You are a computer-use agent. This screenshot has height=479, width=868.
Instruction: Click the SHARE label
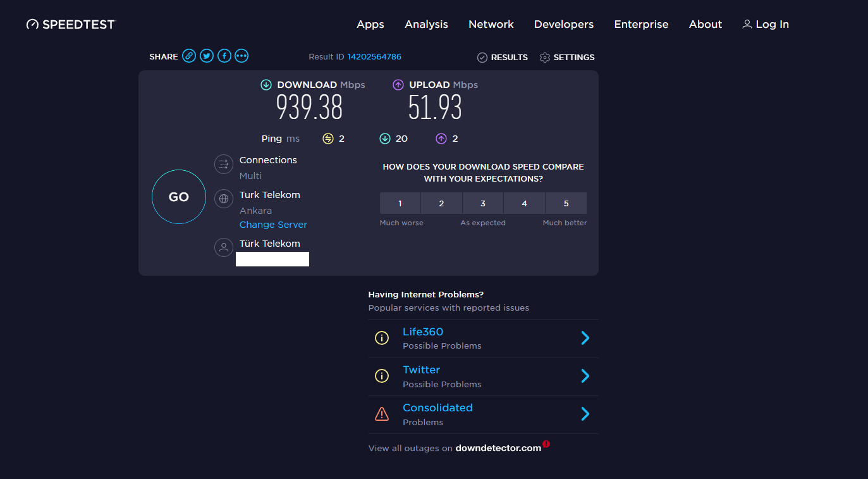[x=164, y=57]
